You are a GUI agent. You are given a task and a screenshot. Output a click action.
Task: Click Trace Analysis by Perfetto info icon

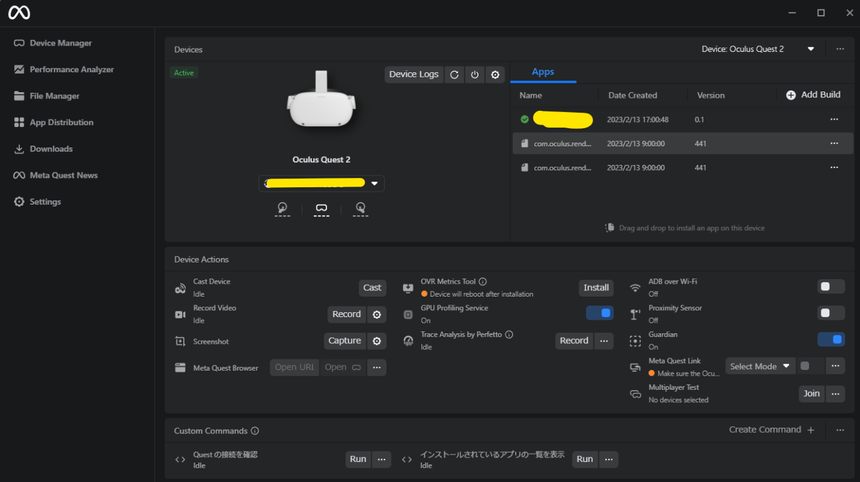coord(509,334)
